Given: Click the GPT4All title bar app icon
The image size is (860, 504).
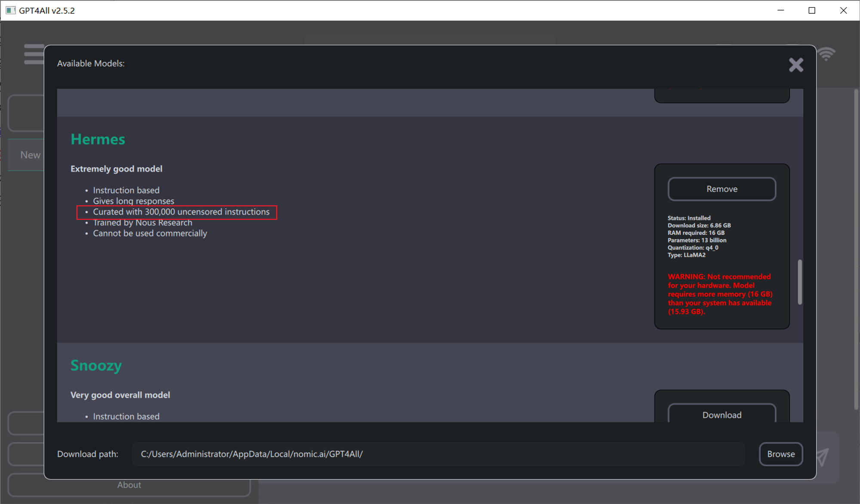Looking at the screenshot, I should tap(10, 10).
